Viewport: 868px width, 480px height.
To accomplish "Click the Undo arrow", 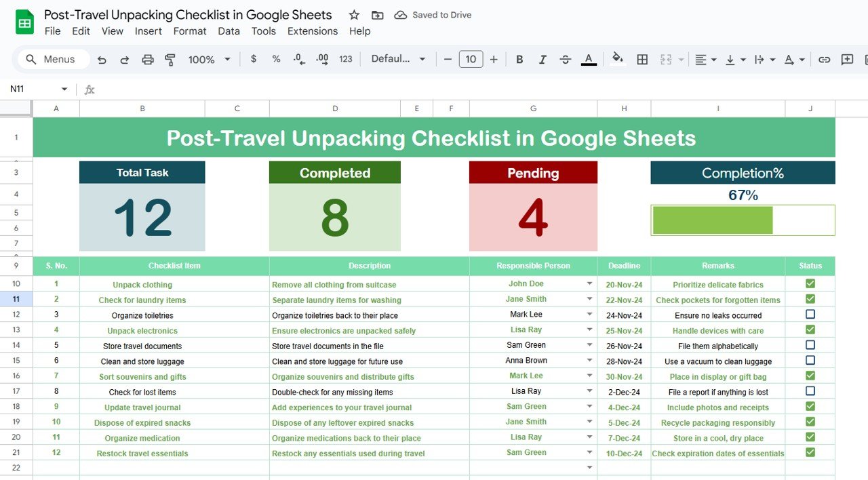I will [x=102, y=60].
